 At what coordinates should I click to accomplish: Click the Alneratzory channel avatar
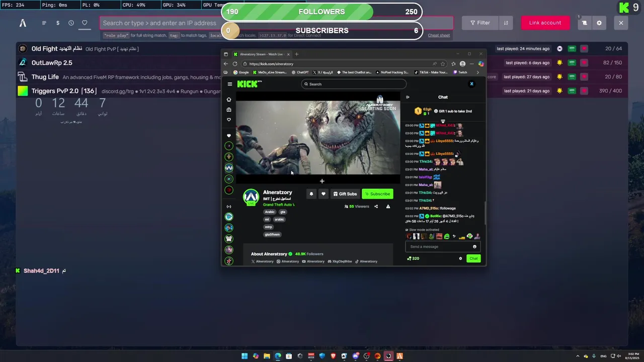(x=251, y=197)
